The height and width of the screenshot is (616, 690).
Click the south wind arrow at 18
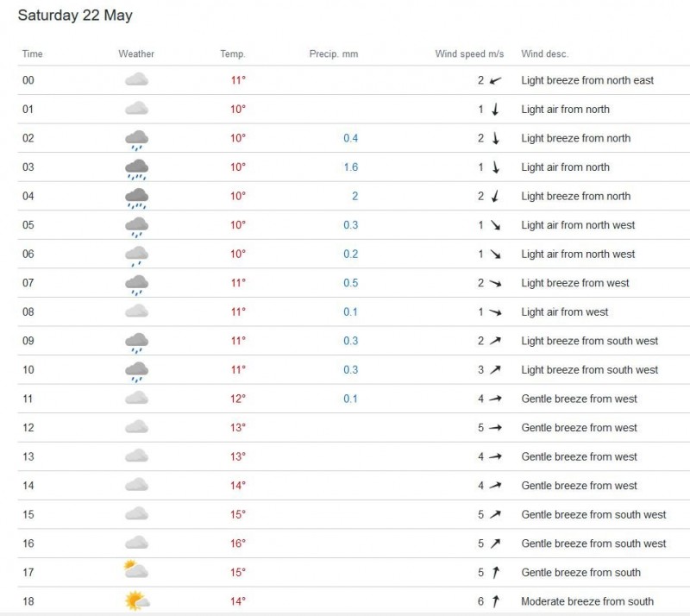point(495,601)
